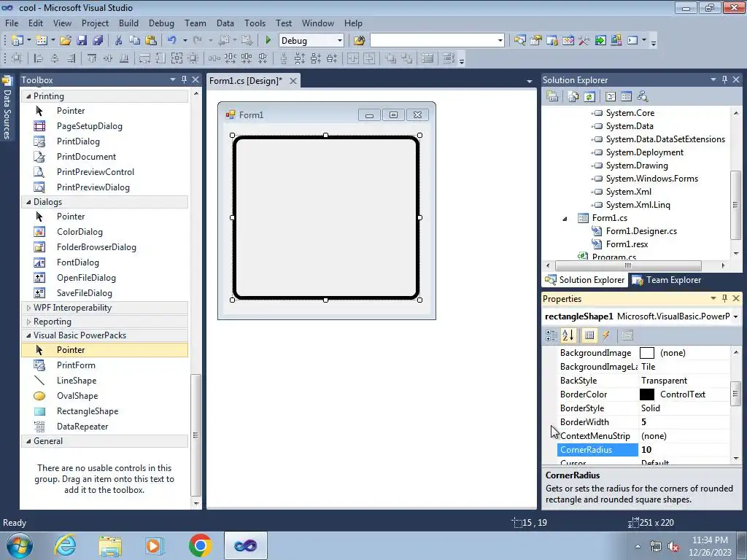Open the Debug configuration dropdown
747x560 pixels.
pos(340,41)
